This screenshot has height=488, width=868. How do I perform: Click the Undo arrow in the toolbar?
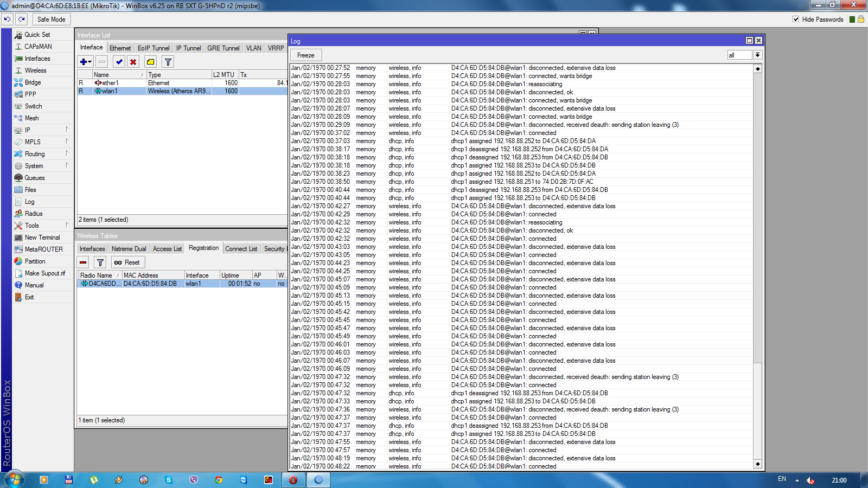tap(7, 19)
